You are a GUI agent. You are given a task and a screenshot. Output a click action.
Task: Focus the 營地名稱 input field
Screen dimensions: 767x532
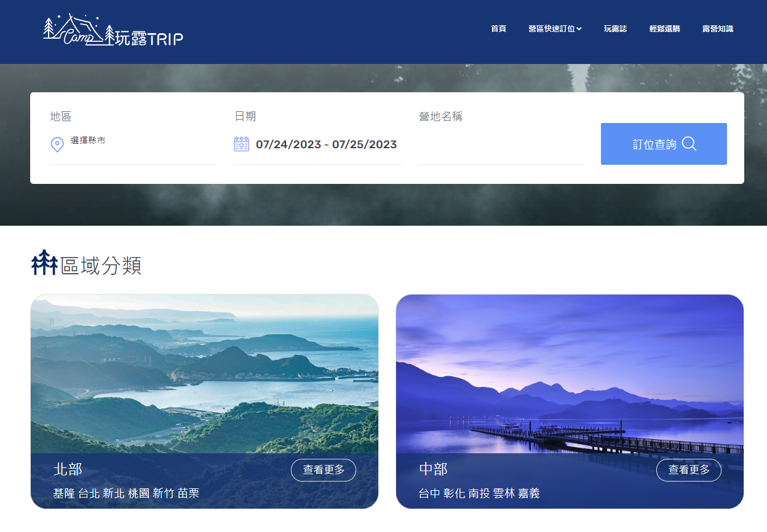point(502,145)
